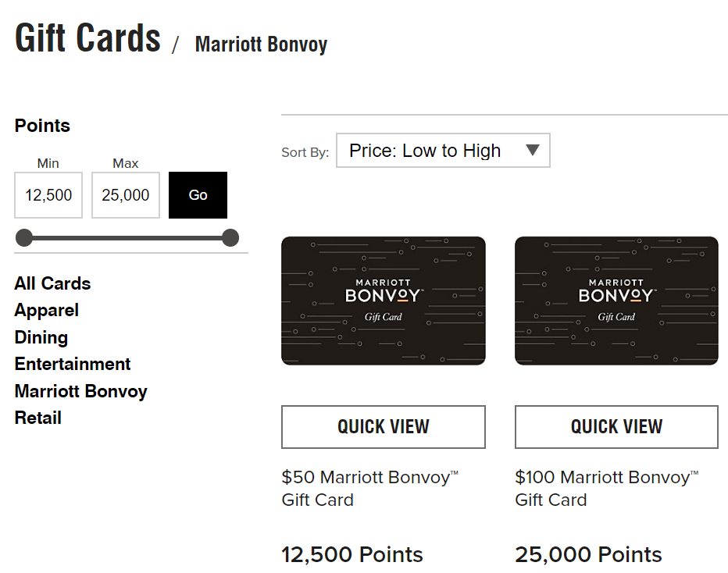Grab the minimum points slider handle
728x573 pixels.
click(24, 237)
